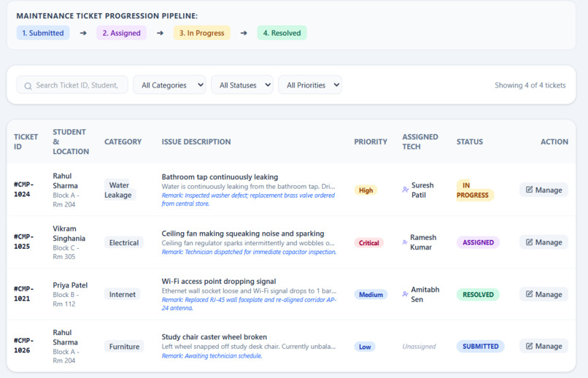Viewport: 588px width, 378px height.
Task: Click the High priority badge
Action: pyautogui.click(x=365, y=190)
